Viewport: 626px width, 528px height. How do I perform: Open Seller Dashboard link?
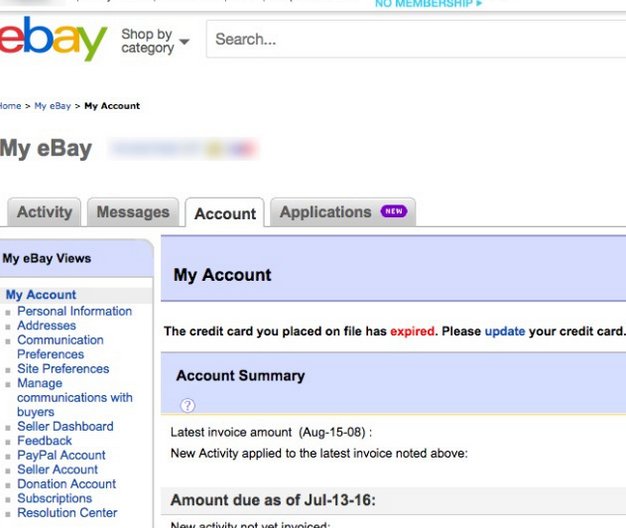point(65,426)
